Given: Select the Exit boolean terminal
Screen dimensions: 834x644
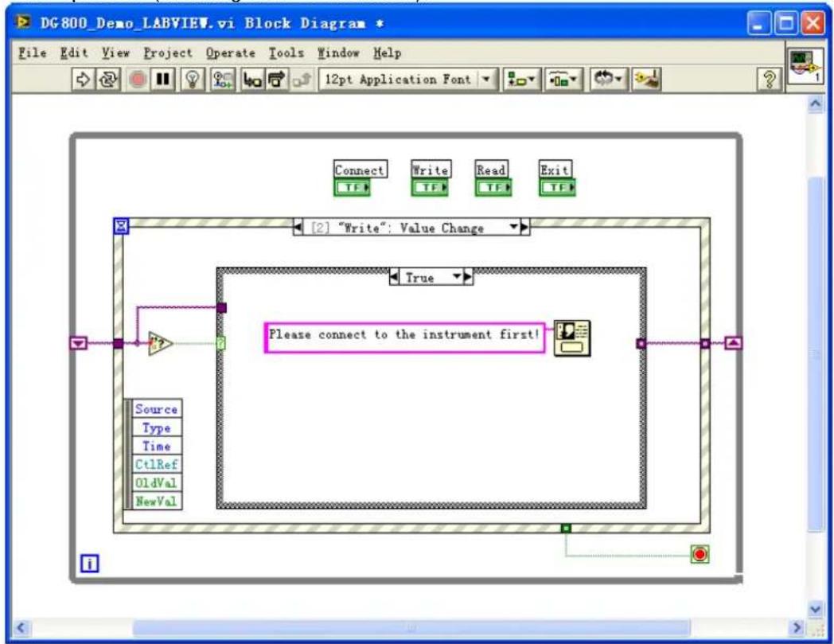Looking at the screenshot, I should [557, 187].
